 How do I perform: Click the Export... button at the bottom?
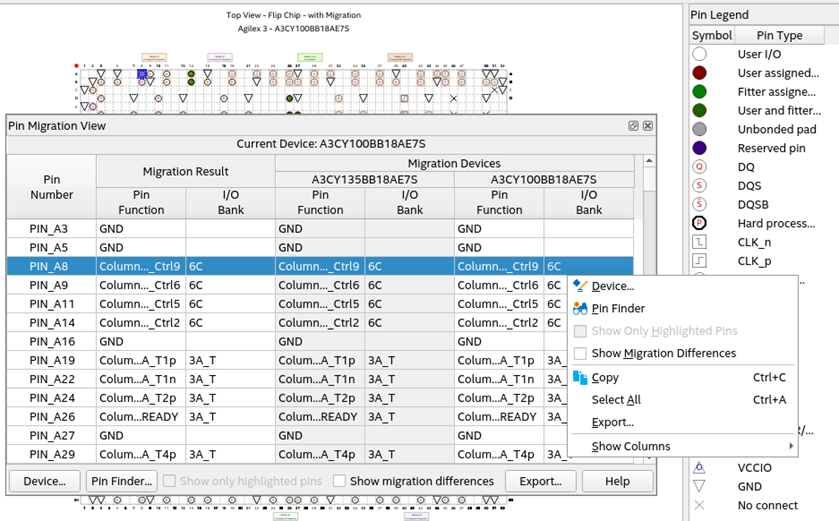tap(540, 481)
